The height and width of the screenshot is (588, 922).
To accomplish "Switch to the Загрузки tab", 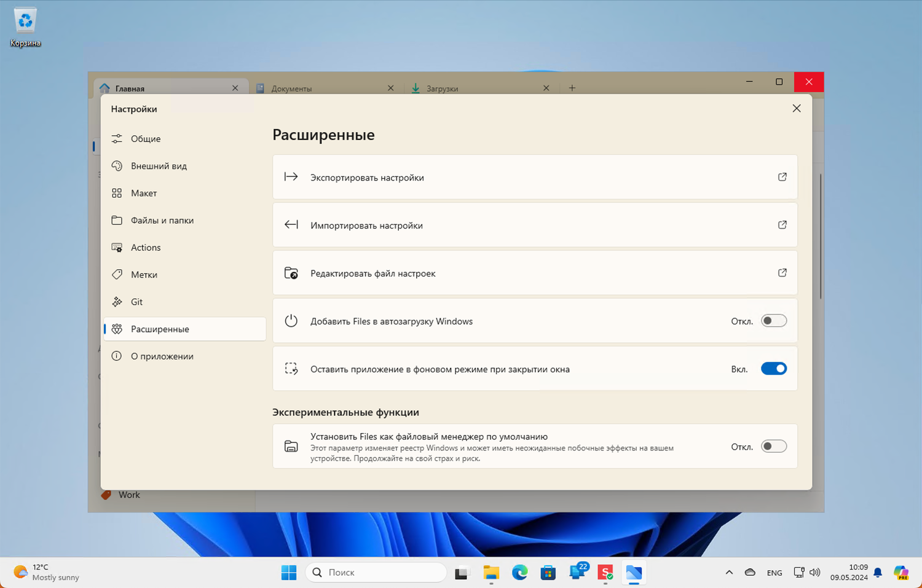I will click(481, 88).
